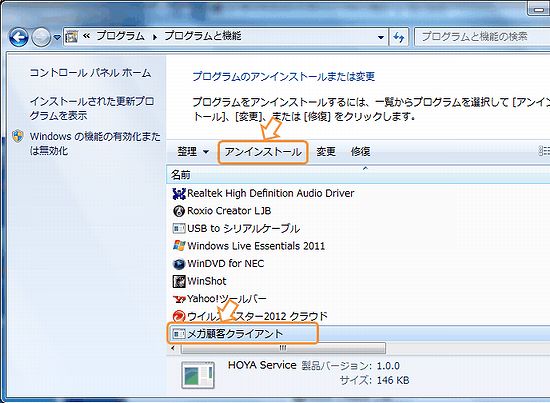Image resolution: width=550 pixels, height=403 pixels.
Task: Click the 製品バージョン 1.0.0 value
Action: (x=388, y=366)
